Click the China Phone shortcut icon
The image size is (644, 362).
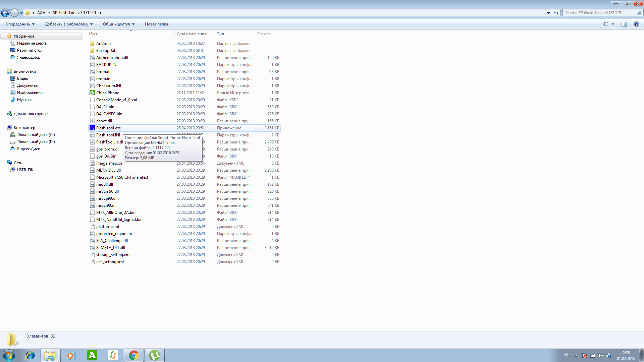coord(92,93)
